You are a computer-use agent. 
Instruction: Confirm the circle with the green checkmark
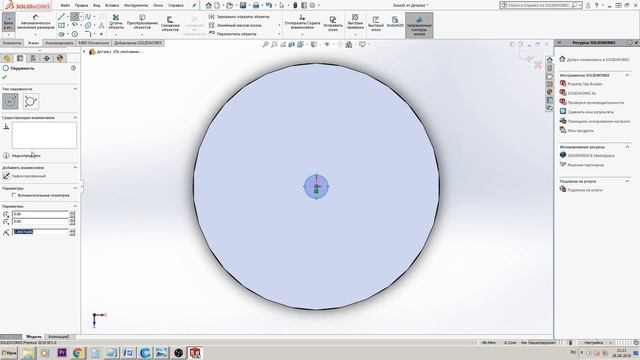click(x=4, y=77)
